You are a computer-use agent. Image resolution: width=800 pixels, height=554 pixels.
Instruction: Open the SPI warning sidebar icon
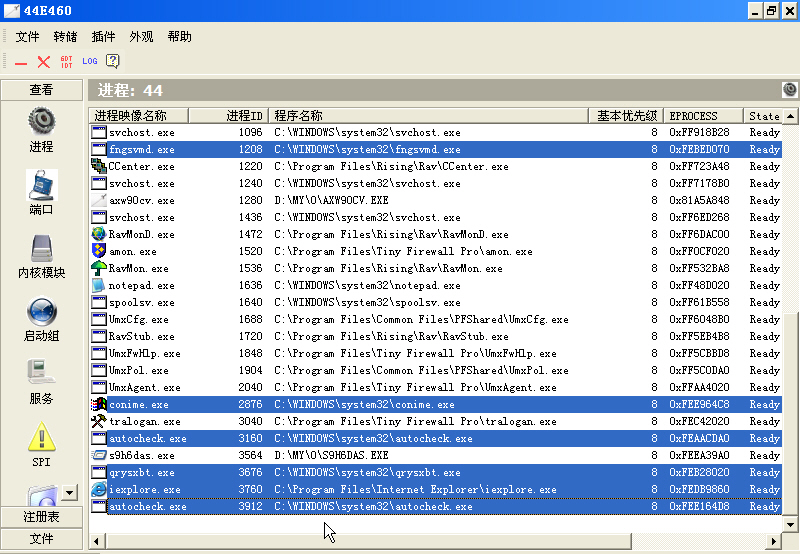pos(41,437)
